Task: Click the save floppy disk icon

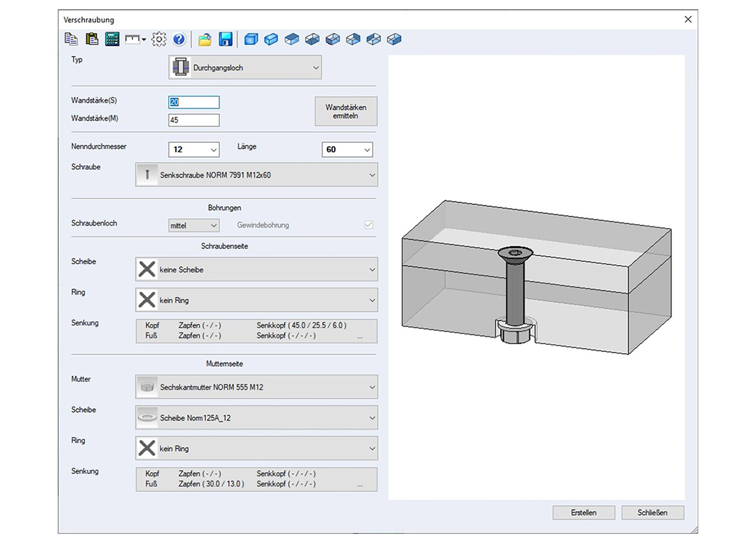Action: [225, 40]
